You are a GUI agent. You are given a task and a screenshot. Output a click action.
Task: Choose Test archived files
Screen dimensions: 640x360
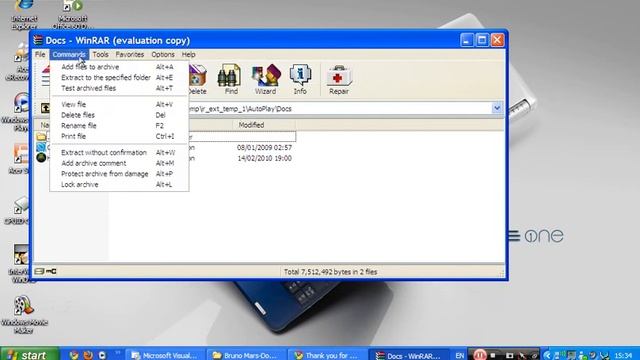119,88
